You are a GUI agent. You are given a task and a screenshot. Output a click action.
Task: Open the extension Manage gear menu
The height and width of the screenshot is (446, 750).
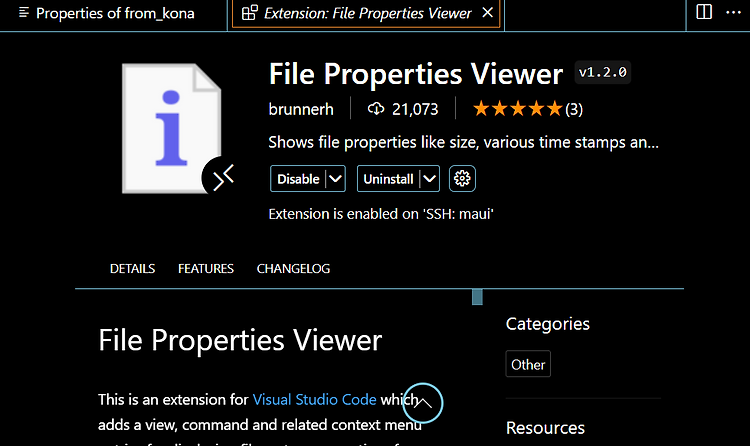(462, 178)
